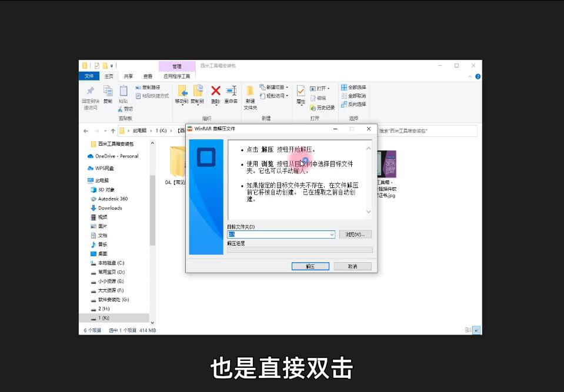564x392 pixels.
Task: Click details view button in status bar
Action: [468, 330]
